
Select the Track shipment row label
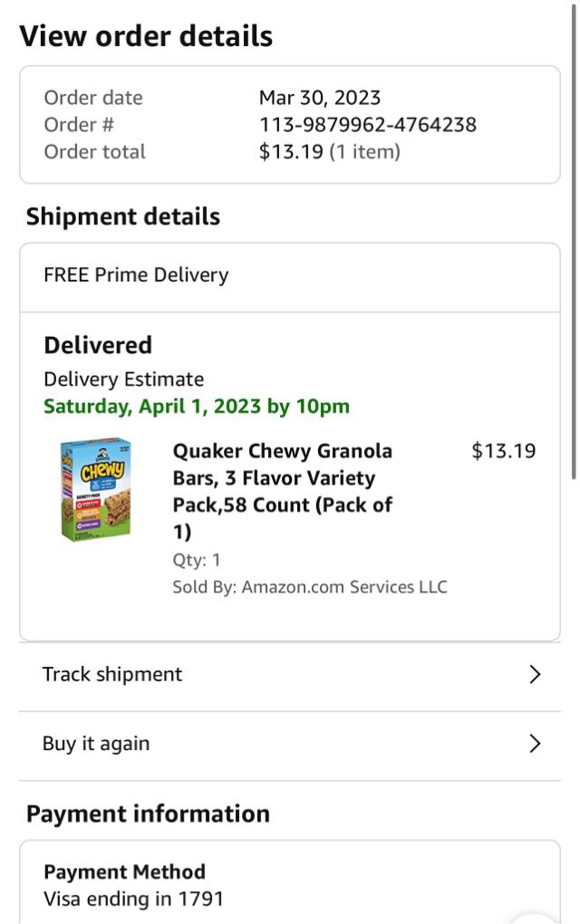pos(112,675)
